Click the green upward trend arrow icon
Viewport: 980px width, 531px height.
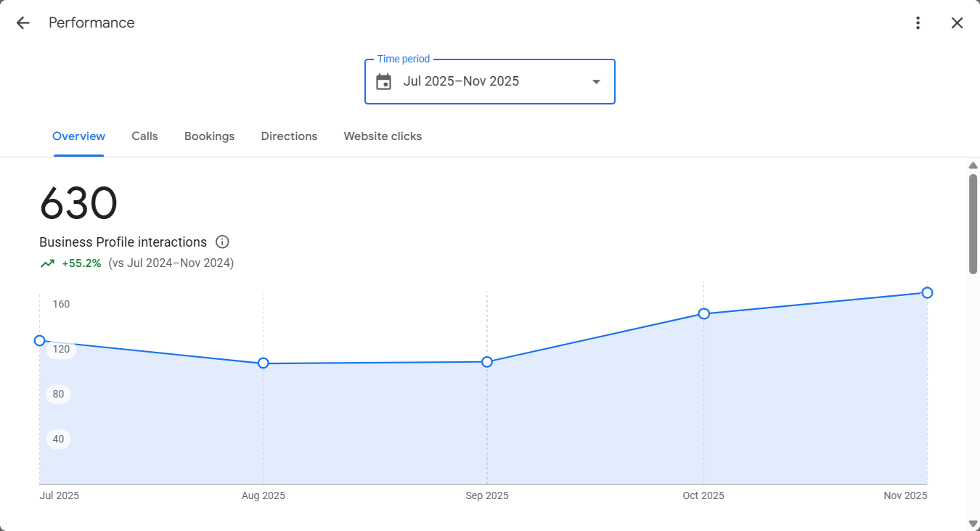point(46,263)
